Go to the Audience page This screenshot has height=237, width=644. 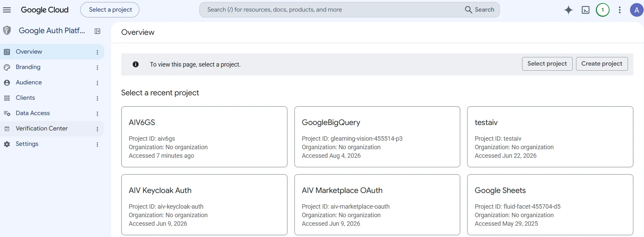point(52,83)
